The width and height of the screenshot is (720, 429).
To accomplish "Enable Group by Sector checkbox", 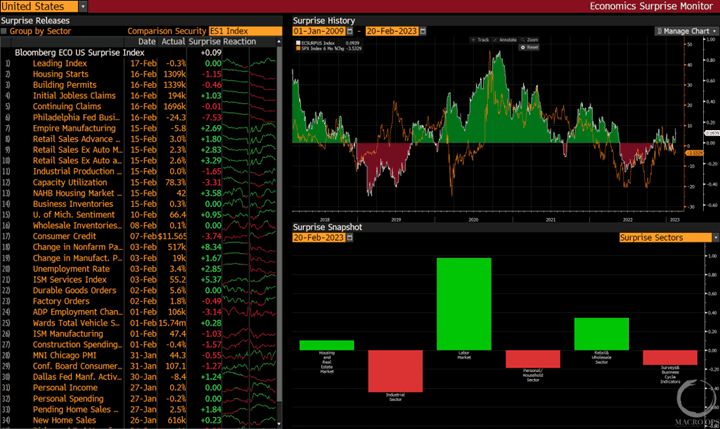I will pyautogui.click(x=4, y=31).
